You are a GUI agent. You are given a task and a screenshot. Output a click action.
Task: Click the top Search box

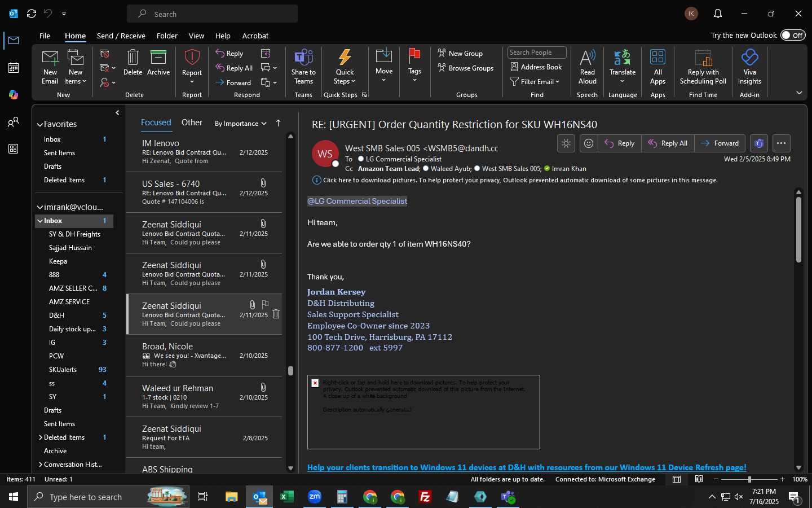213,14
